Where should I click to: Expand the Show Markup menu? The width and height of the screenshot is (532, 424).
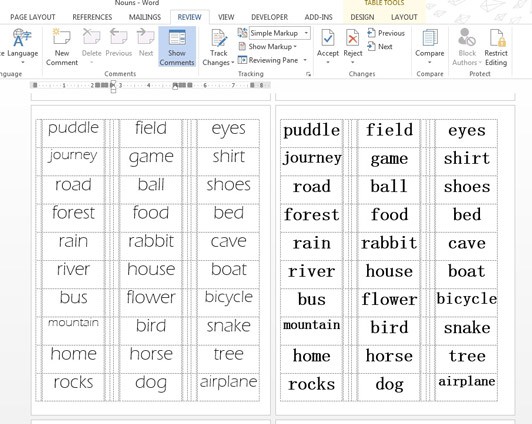[x=267, y=46]
